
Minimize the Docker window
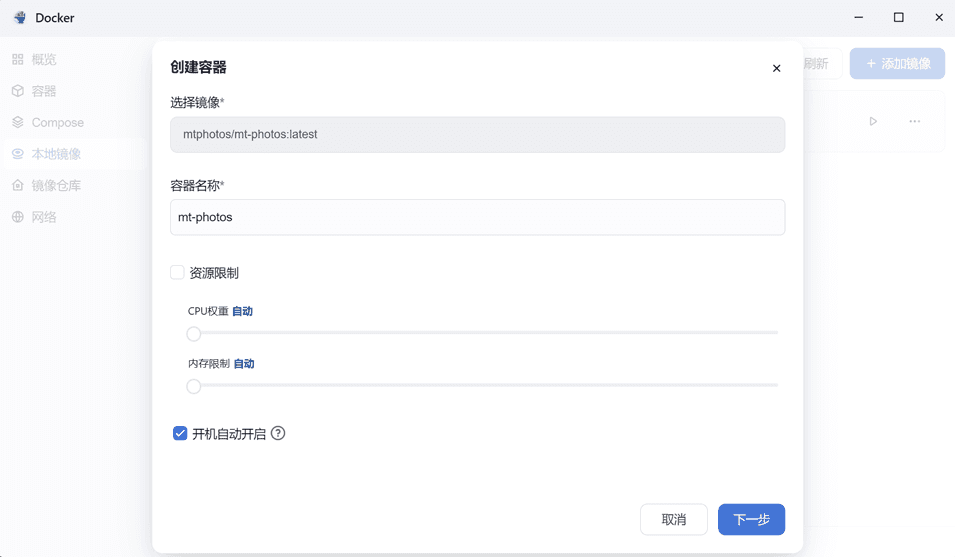click(x=859, y=18)
